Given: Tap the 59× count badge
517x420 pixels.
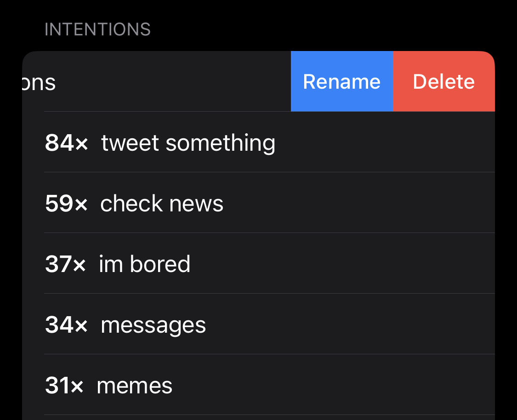Looking at the screenshot, I should pos(66,204).
